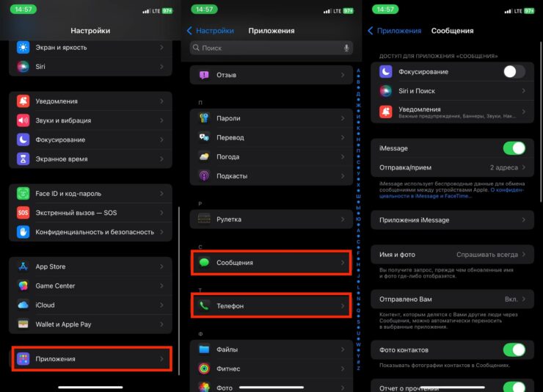Go back to Приложения list
This screenshot has height=392, width=543.
pyautogui.click(x=395, y=31)
